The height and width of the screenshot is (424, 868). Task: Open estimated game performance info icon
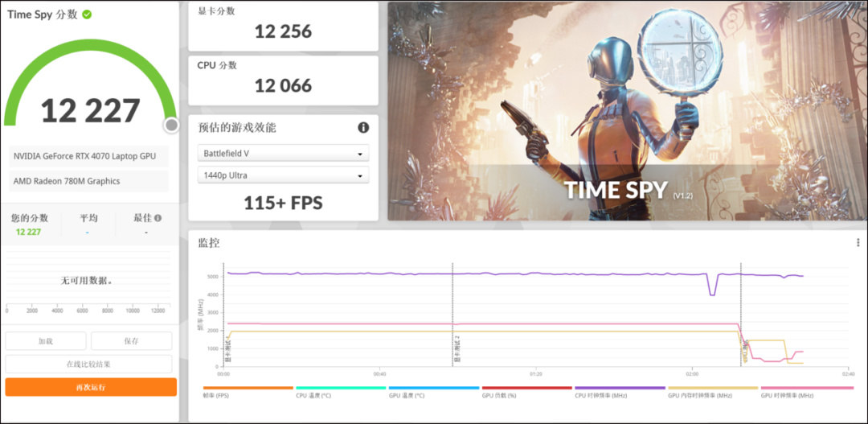363,127
